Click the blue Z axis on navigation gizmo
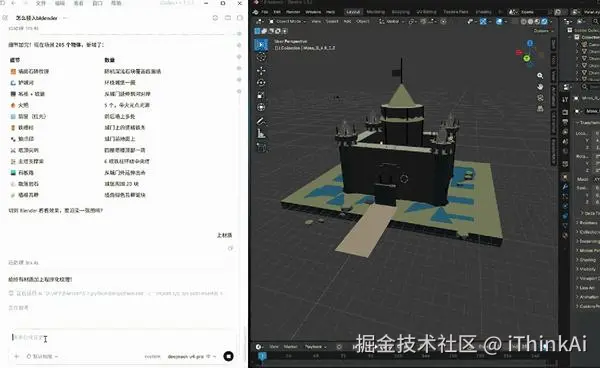 pyautogui.click(x=530, y=44)
